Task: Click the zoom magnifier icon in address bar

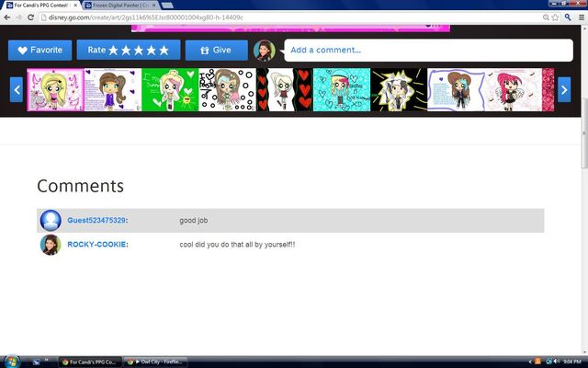Action: 546,17
